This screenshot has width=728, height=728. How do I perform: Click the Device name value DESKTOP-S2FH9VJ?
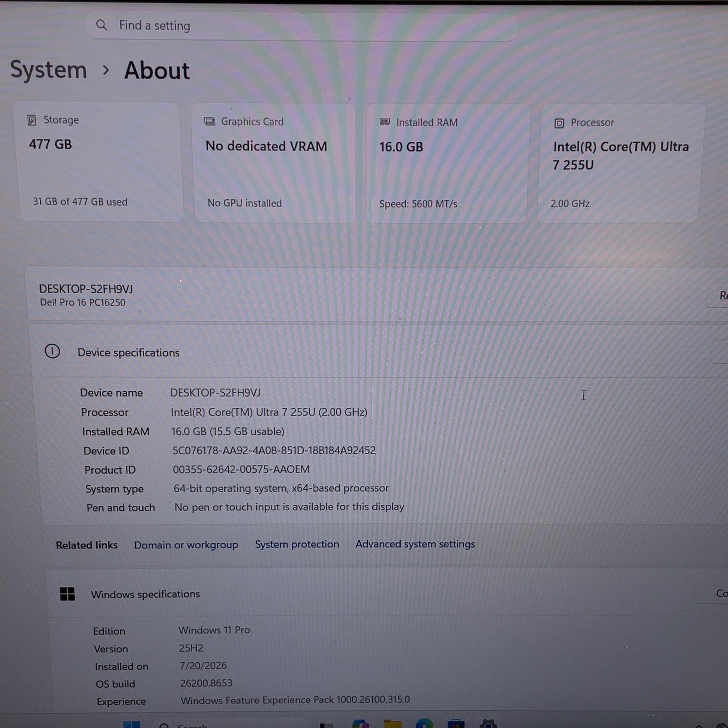pyautogui.click(x=215, y=393)
